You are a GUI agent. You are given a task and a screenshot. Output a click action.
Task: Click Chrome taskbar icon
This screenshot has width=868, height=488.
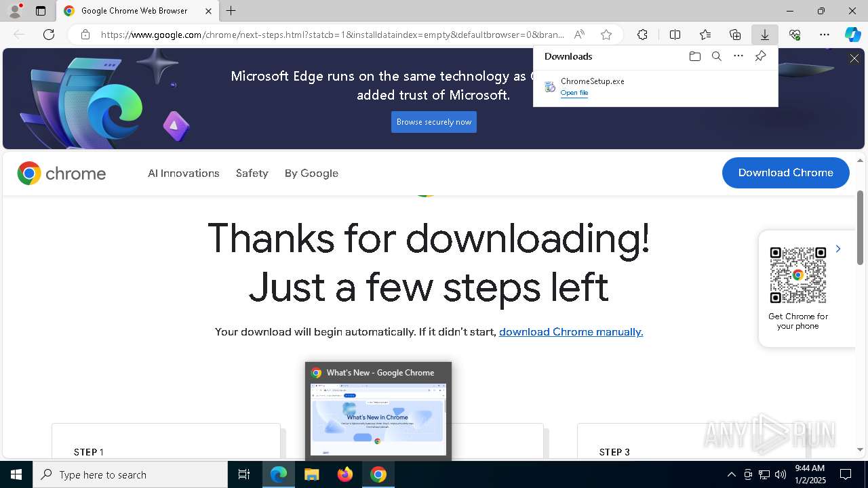(378, 474)
